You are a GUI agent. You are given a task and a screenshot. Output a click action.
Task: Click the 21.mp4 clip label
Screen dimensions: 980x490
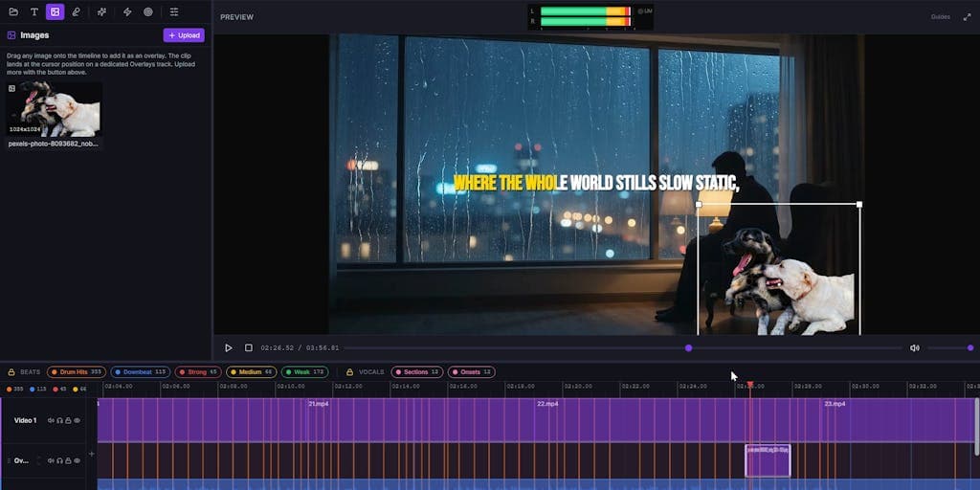pyautogui.click(x=319, y=404)
